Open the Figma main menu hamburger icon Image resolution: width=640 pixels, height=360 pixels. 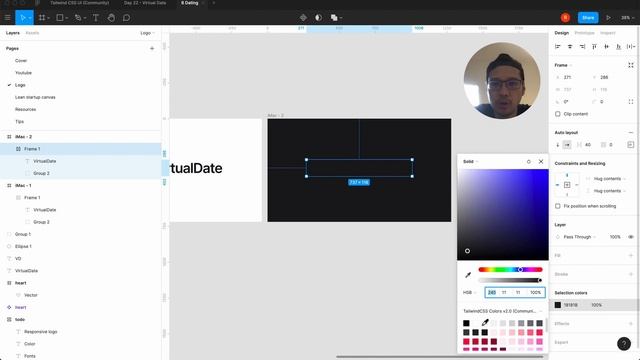[7, 18]
